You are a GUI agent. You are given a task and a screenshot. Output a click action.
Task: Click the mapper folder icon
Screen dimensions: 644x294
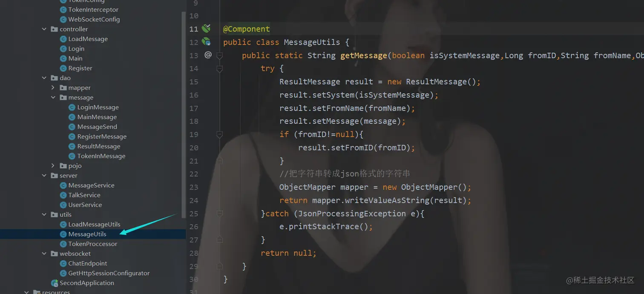click(x=63, y=88)
